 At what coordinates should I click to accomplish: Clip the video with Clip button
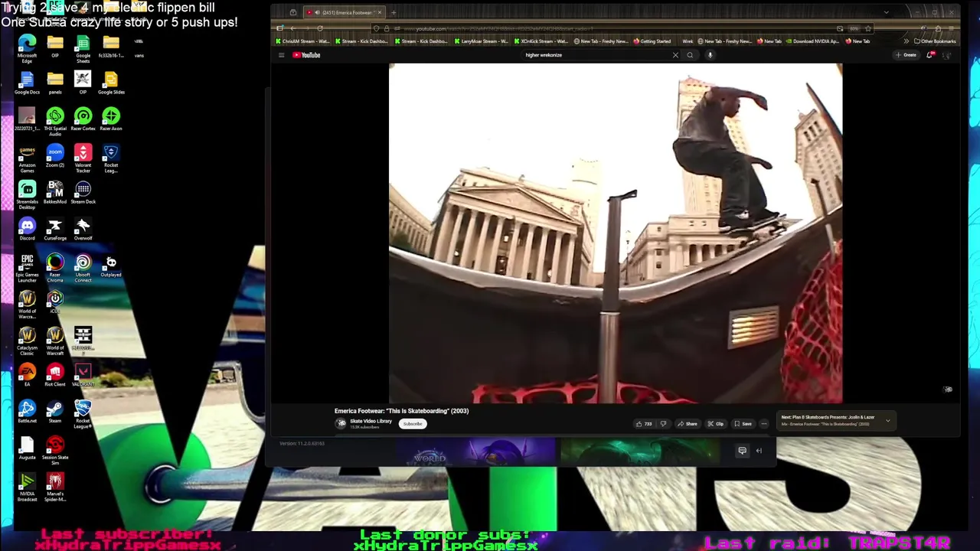pyautogui.click(x=715, y=424)
